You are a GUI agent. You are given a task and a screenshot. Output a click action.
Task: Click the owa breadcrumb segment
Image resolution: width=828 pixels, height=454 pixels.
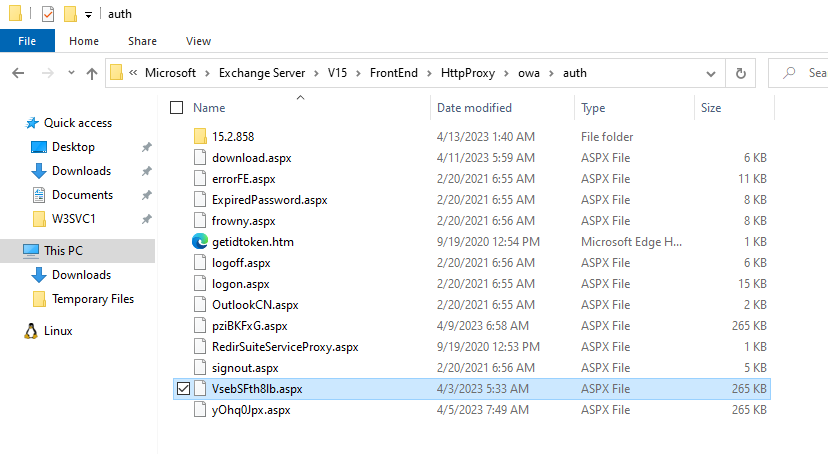[529, 73]
